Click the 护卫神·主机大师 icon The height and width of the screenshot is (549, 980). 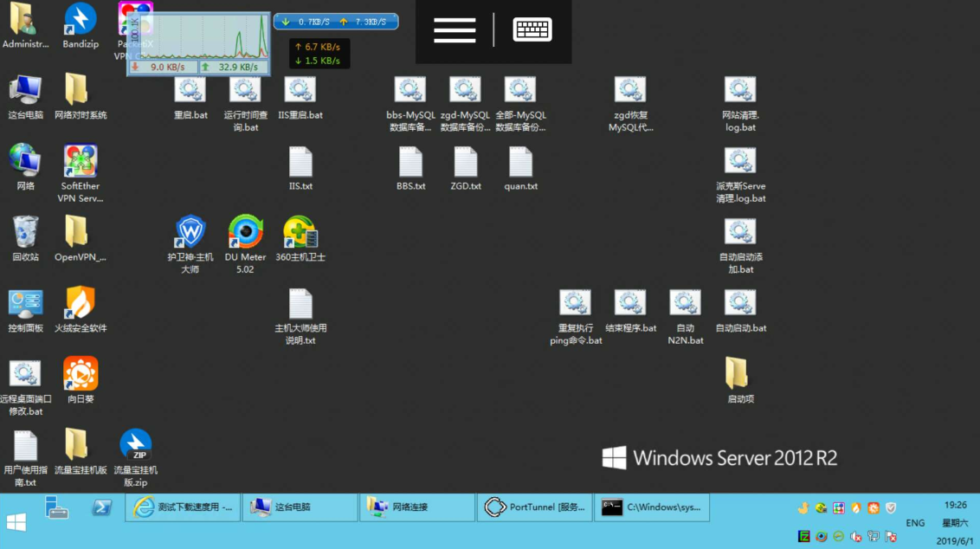click(x=190, y=232)
